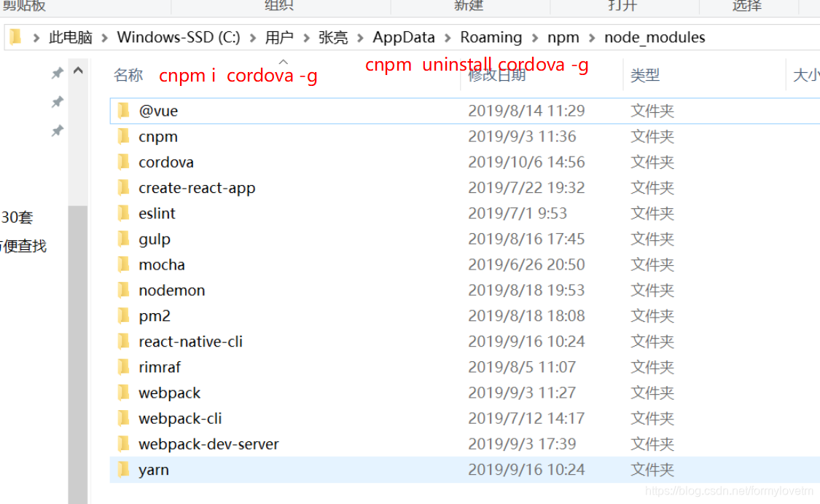
Task: Open the 便查找 navigation pane item
Action: [23, 245]
